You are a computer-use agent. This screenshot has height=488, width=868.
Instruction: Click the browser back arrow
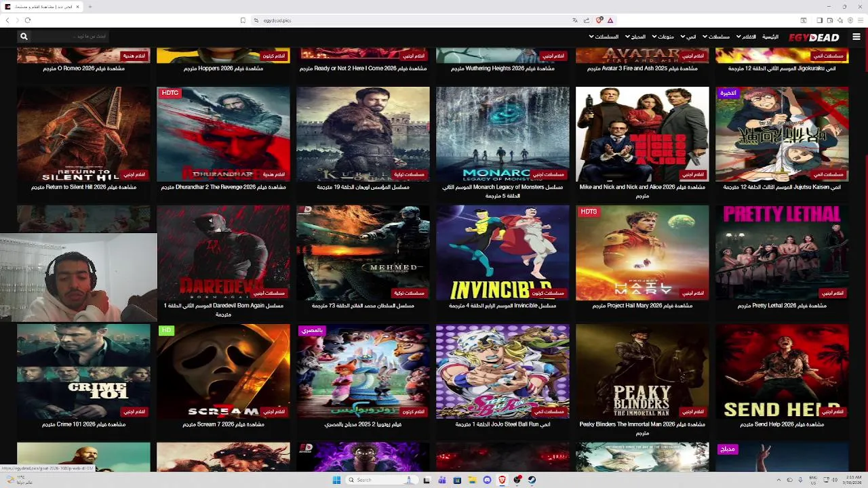tap(7, 20)
